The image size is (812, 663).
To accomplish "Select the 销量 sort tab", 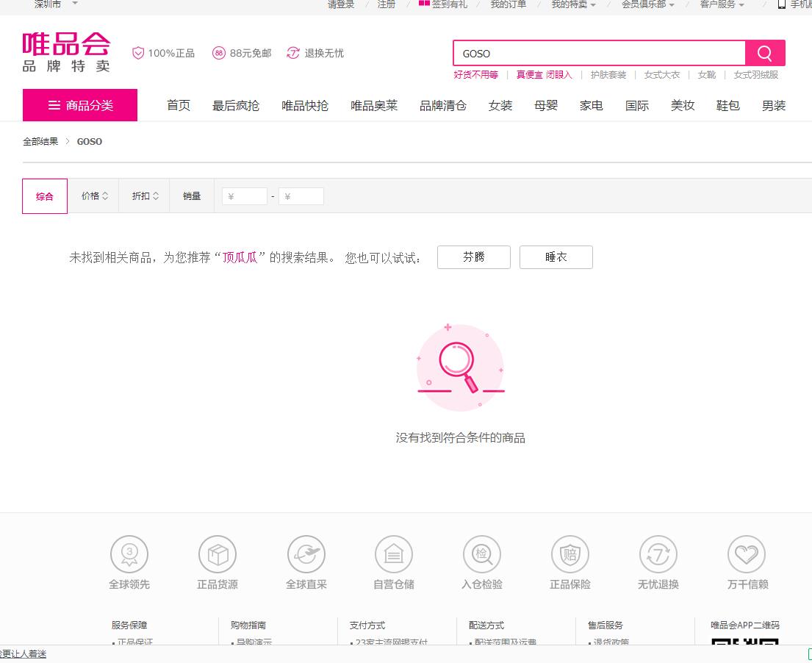I will click(192, 196).
